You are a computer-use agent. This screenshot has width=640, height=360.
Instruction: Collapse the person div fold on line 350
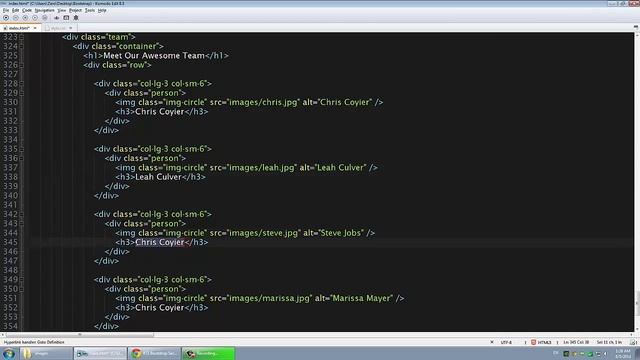point(22,289)
